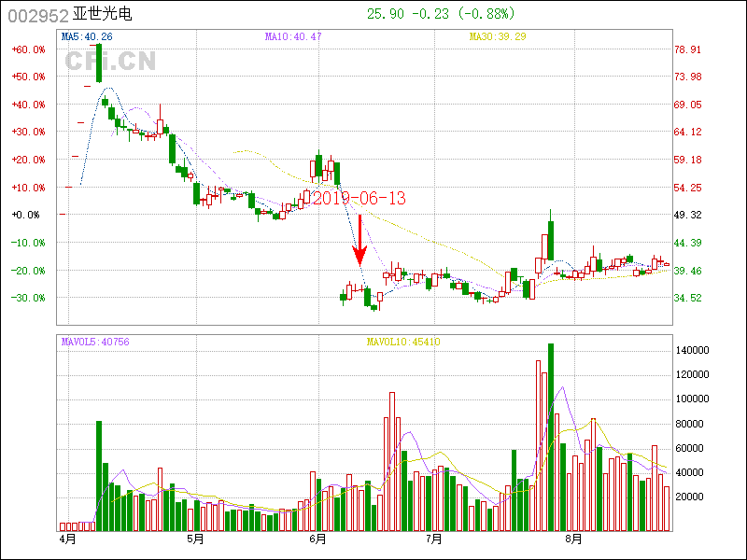Click the +60.0% percent axis label
The width and height of the screenshot is (747, 560).
coord(28,49)
